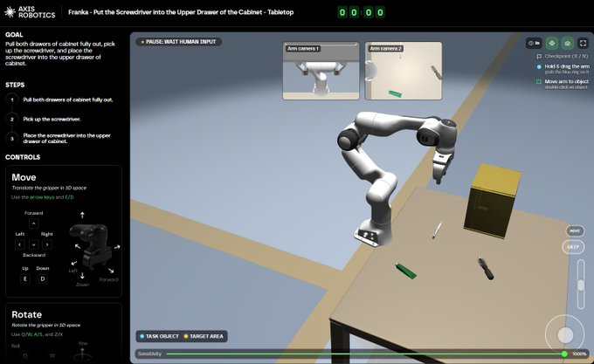The height and width of the screenshot is (364, 594).
Task: Select the GRIP mode button
Action: point(573,247)
